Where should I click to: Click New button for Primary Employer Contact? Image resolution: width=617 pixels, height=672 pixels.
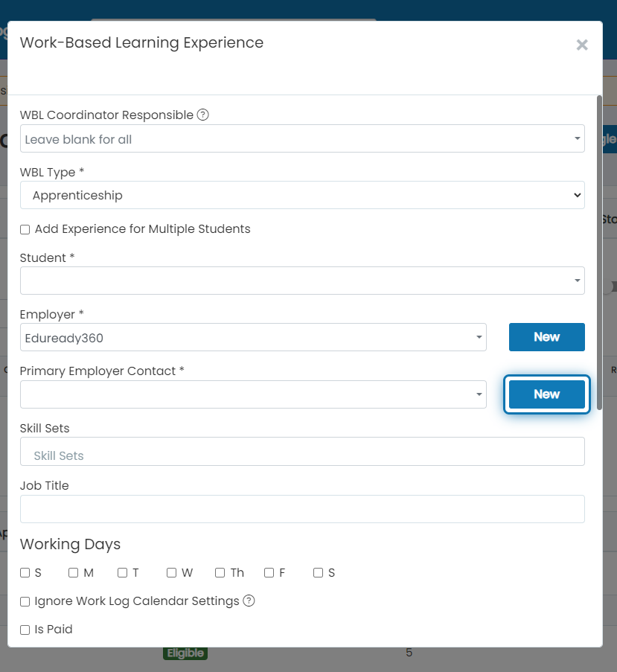[547, 394]
